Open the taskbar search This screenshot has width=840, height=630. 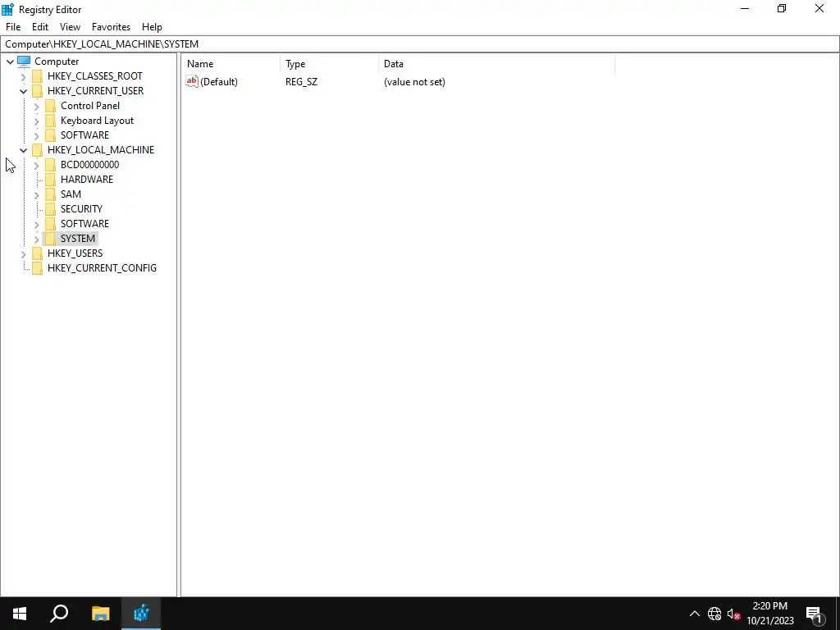(x=59, y=614)
